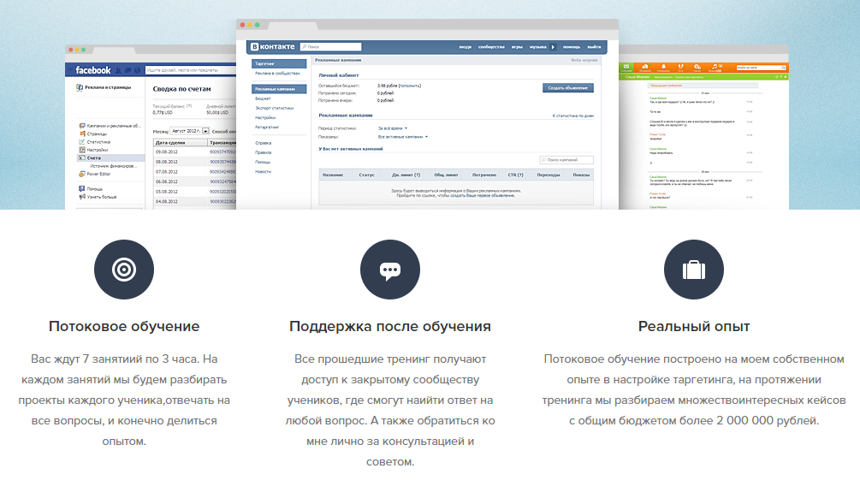This screenshot has width=860, height=504.
Task: Select the "Статистика" icon in Facebook's sidebar
Action: (81, 142)
